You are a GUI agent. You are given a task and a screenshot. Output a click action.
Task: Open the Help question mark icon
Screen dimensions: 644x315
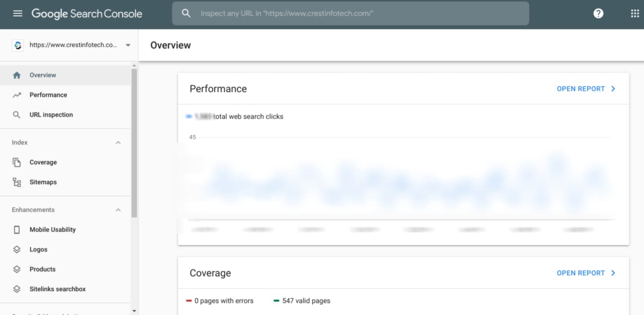[x=598, y=13]
